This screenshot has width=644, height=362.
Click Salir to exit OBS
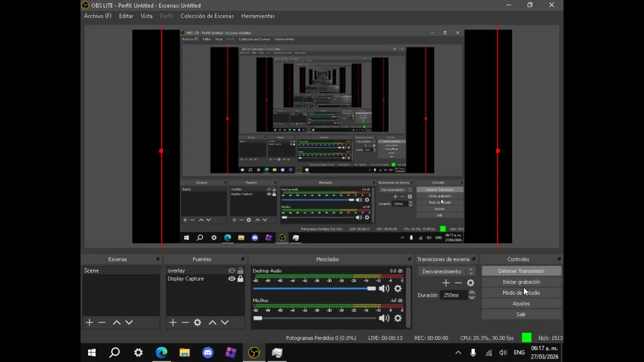point(521,314)
